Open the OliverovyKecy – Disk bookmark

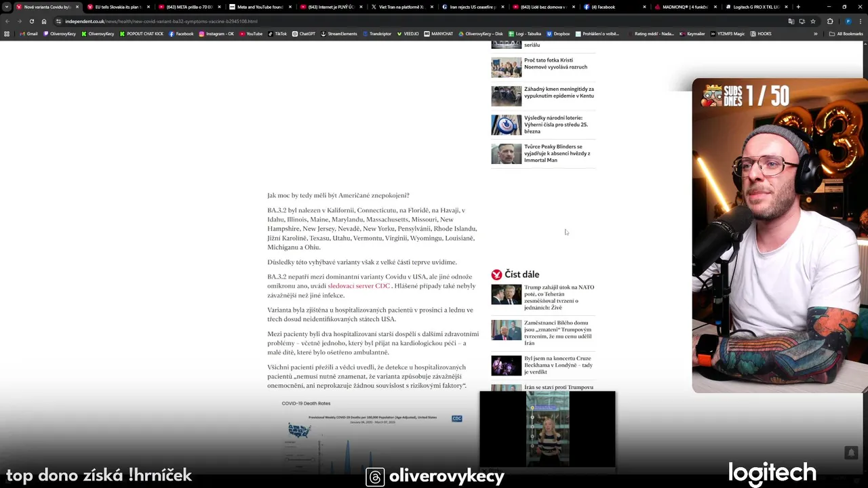click(481, 33)
